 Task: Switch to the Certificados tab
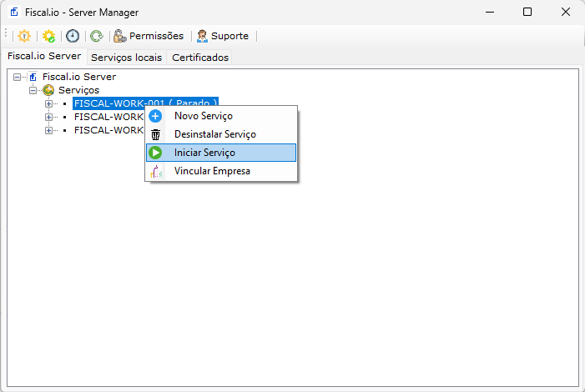200,58
